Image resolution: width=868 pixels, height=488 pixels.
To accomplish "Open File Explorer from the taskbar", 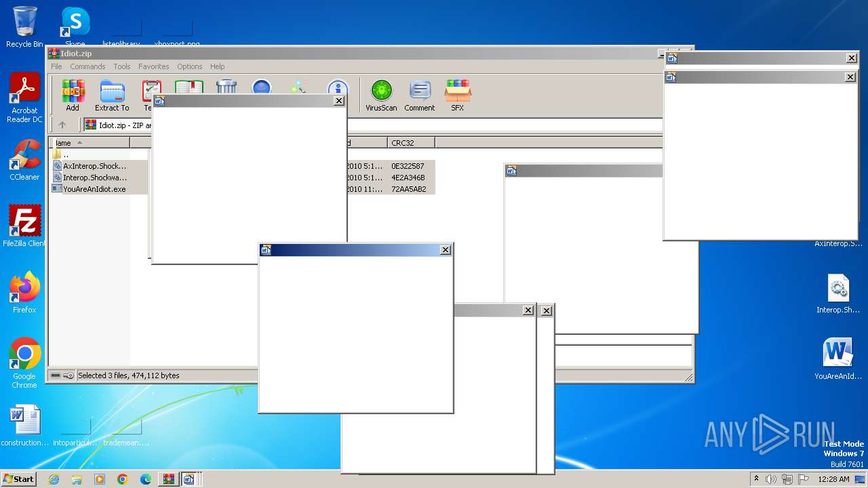I will 77,479.
